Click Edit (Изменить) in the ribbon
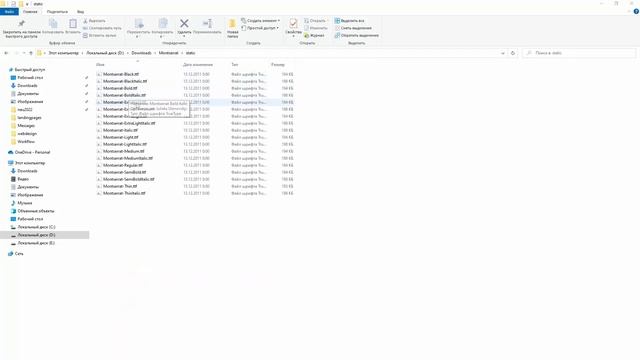 point(316,28)
